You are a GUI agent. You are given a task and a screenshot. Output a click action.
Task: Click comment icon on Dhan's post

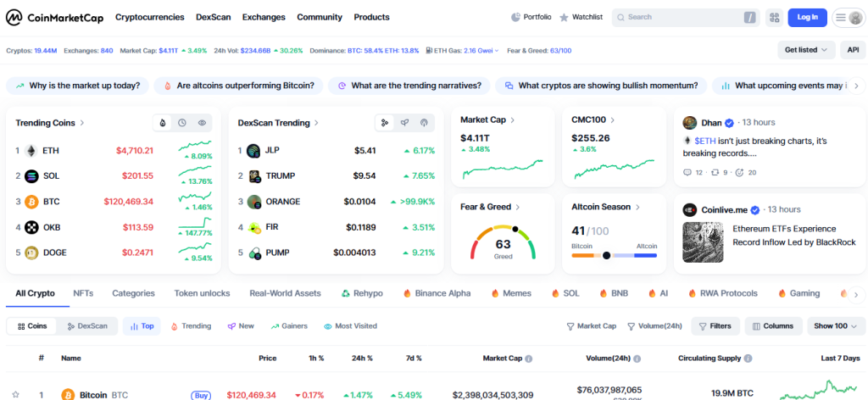point(687,173)
